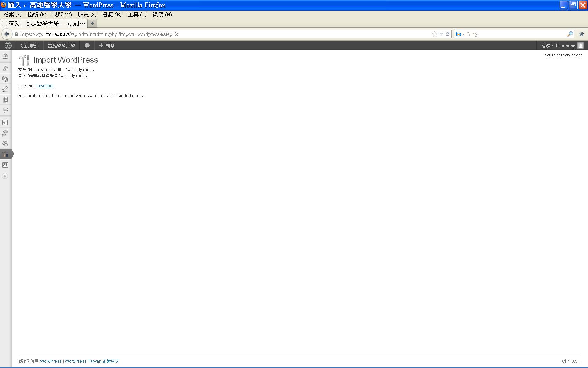Click the URL address bar
588x368 pixels.
[x=224, y=34]
